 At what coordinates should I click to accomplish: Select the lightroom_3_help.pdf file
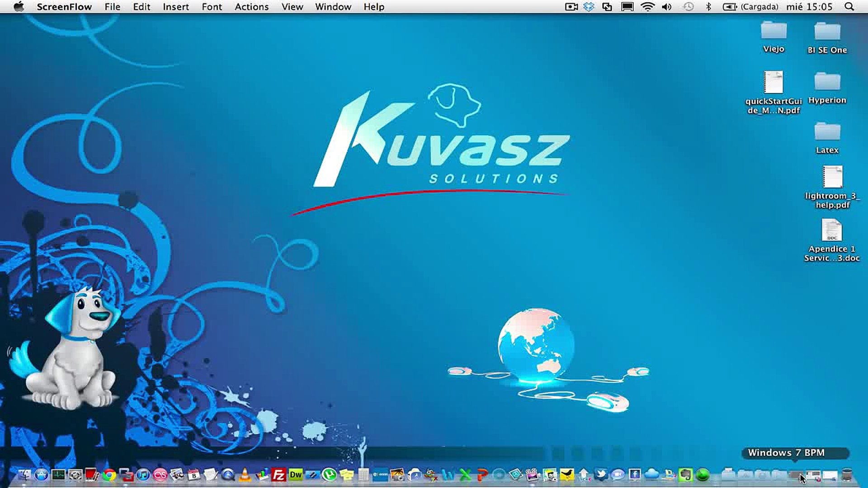(833, 187)
